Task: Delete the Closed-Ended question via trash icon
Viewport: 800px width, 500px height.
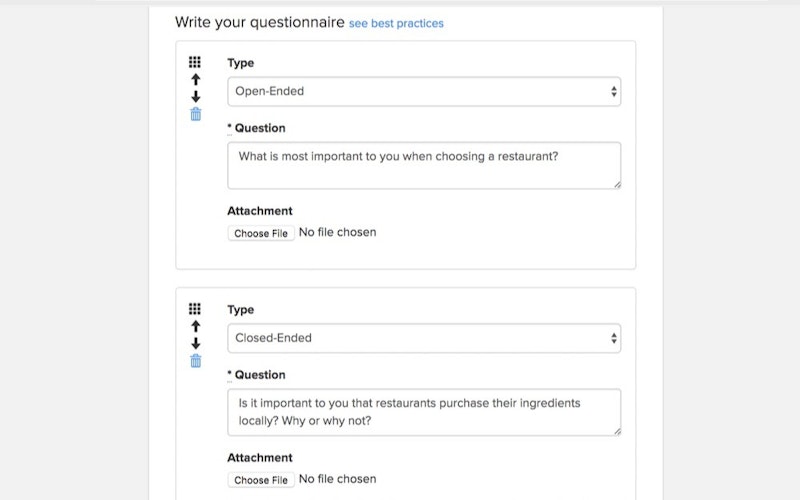Action: (x=195, y=361)
